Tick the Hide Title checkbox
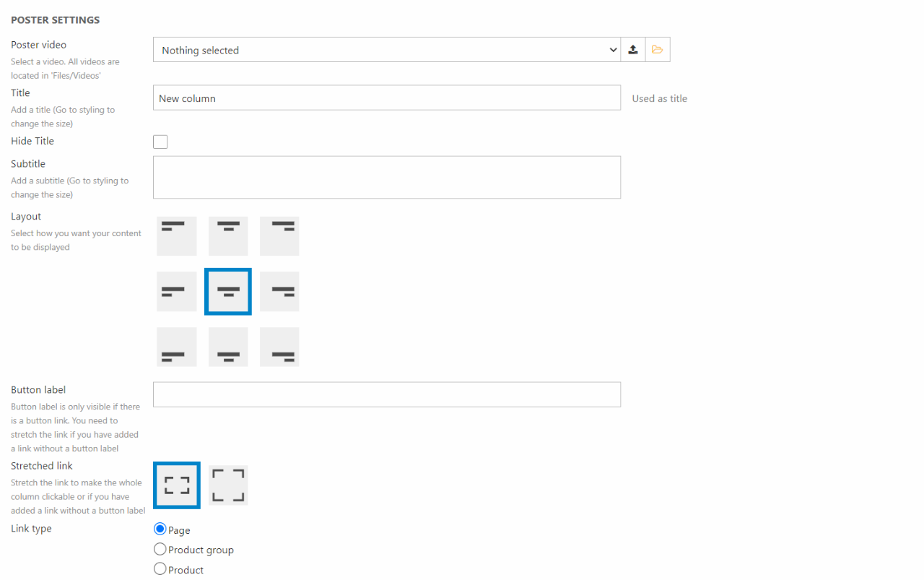The image size is (924, 580). [160, 142]
